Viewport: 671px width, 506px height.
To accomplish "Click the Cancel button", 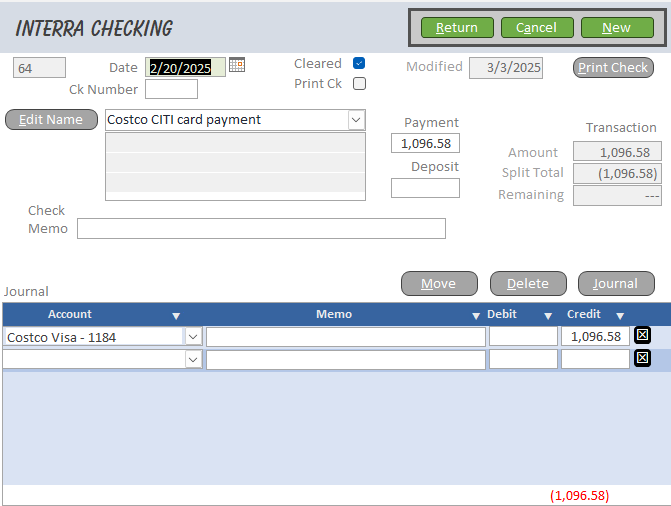I will 537,28.
